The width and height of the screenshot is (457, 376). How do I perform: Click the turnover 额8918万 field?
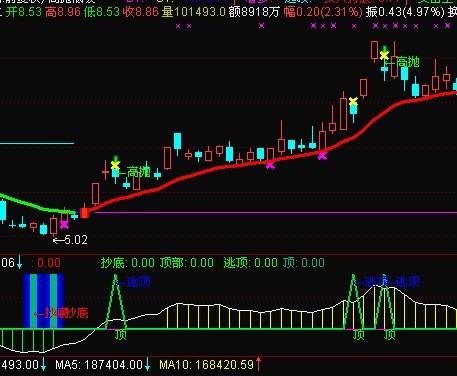point(254,12)
